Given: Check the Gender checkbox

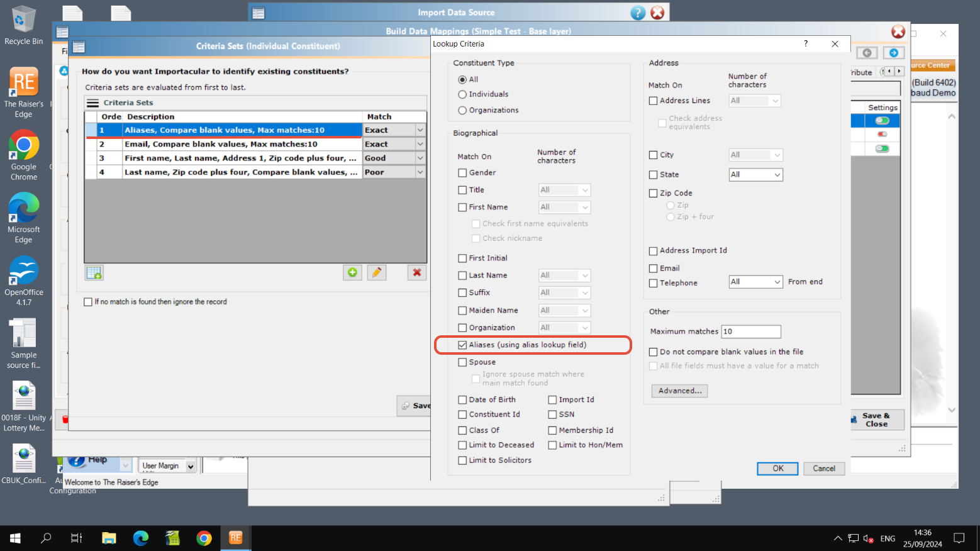Looking at the screenshot, I should pos(462,172).
